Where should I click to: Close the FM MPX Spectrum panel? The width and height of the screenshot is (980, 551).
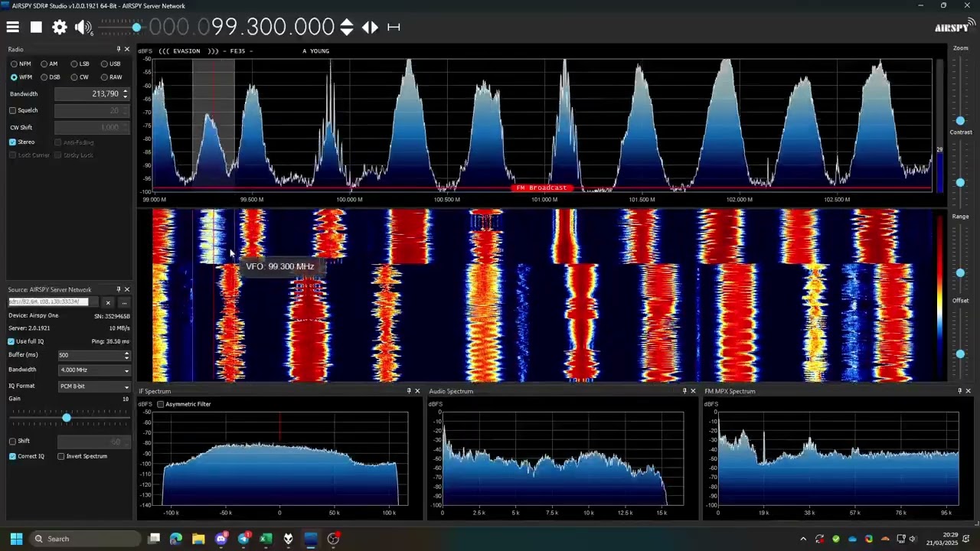[969, 391]
